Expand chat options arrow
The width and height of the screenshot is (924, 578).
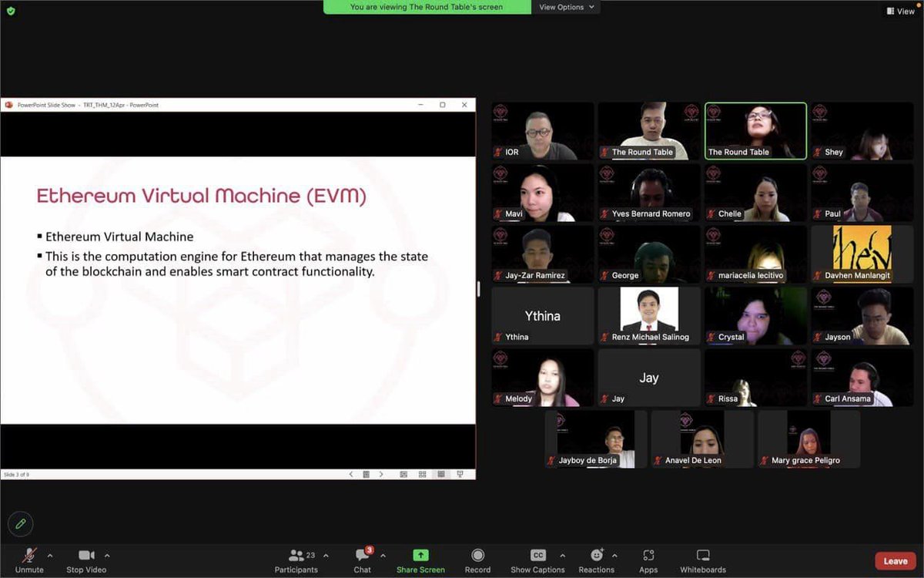coord(383,556)
